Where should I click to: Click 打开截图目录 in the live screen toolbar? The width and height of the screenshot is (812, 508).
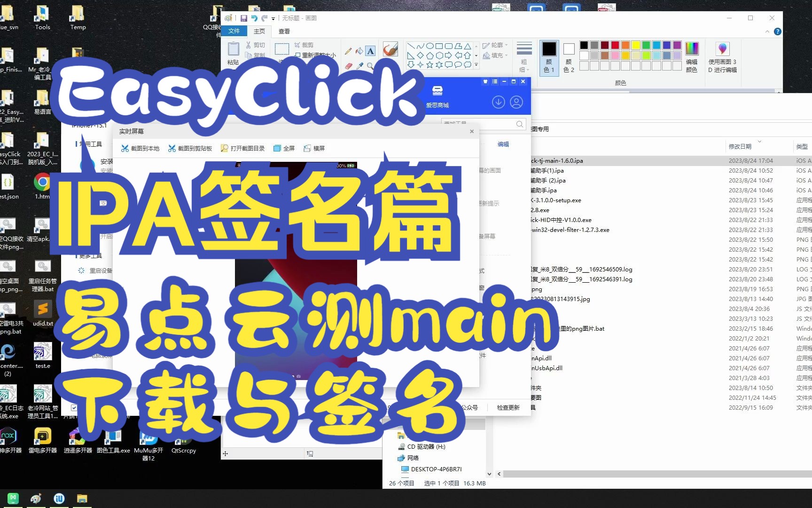tap(243, 149)
